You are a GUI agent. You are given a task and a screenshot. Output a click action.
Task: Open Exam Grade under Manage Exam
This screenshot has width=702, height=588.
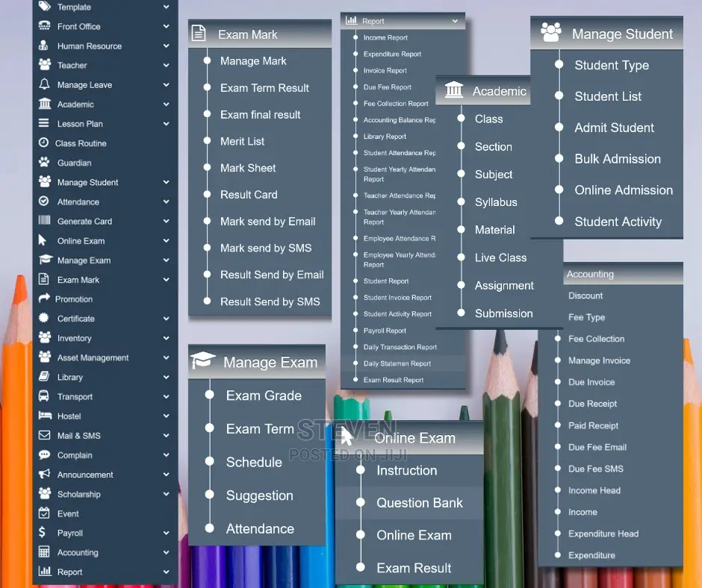tap(263, 395)
